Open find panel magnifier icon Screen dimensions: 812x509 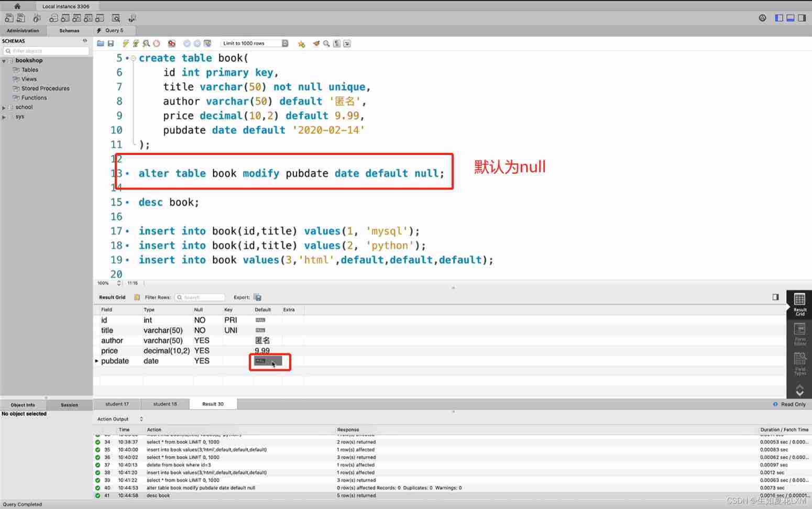[326, 43]
